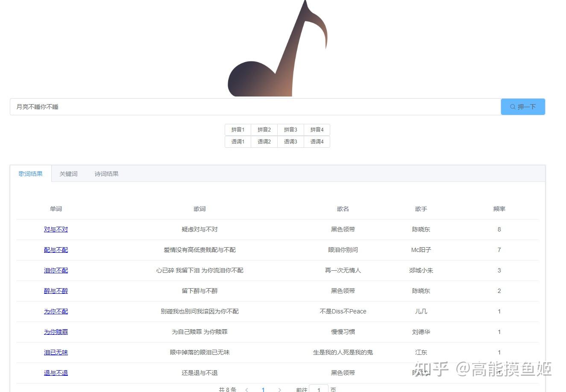Click the 单词 column header
This screenshot has width=566, height=392.
(56, 209)
